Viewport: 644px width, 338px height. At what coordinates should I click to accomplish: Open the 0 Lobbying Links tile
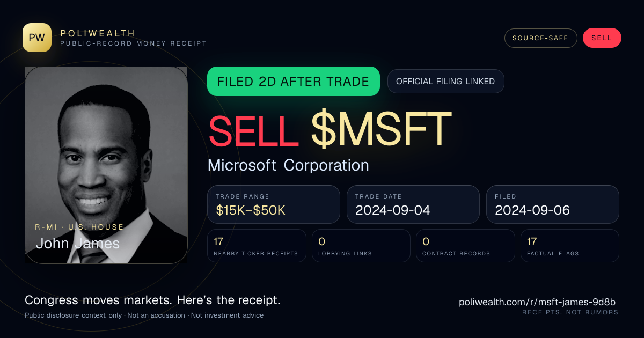point(361,246)
